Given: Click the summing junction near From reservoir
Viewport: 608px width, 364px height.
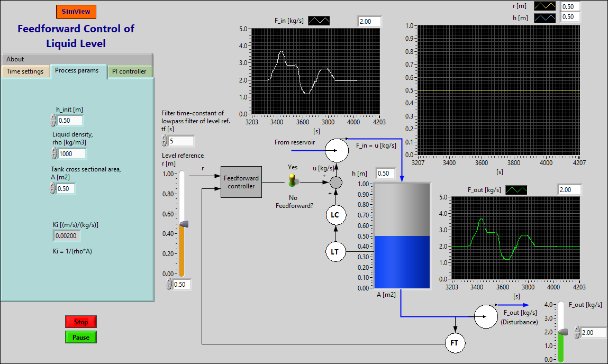Looking at the screenshot, I should pos(335,150).
